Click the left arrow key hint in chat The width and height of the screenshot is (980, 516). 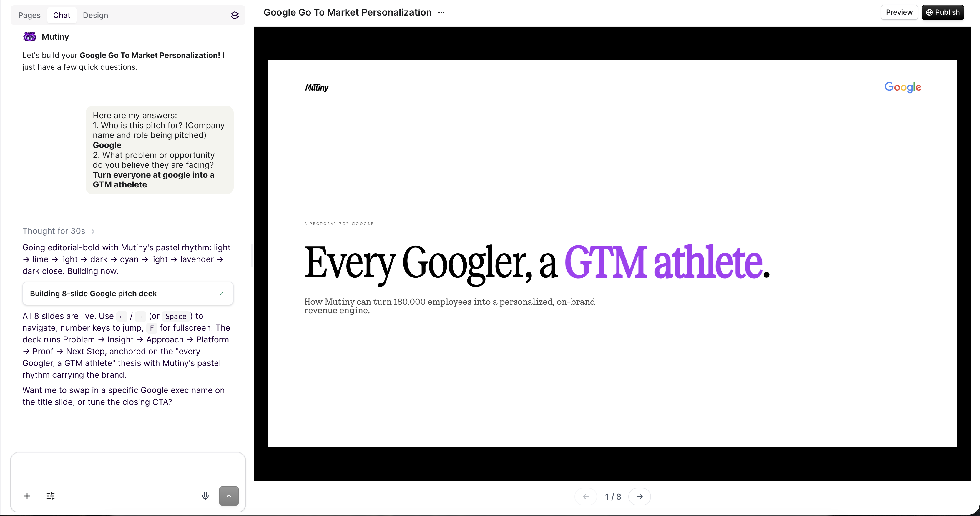pyautogui.click(x=122, y=316)
